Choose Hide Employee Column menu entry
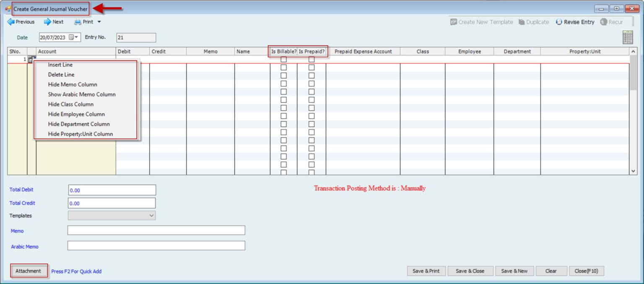This screenshot has height=284, width=644. click(76, 114)
